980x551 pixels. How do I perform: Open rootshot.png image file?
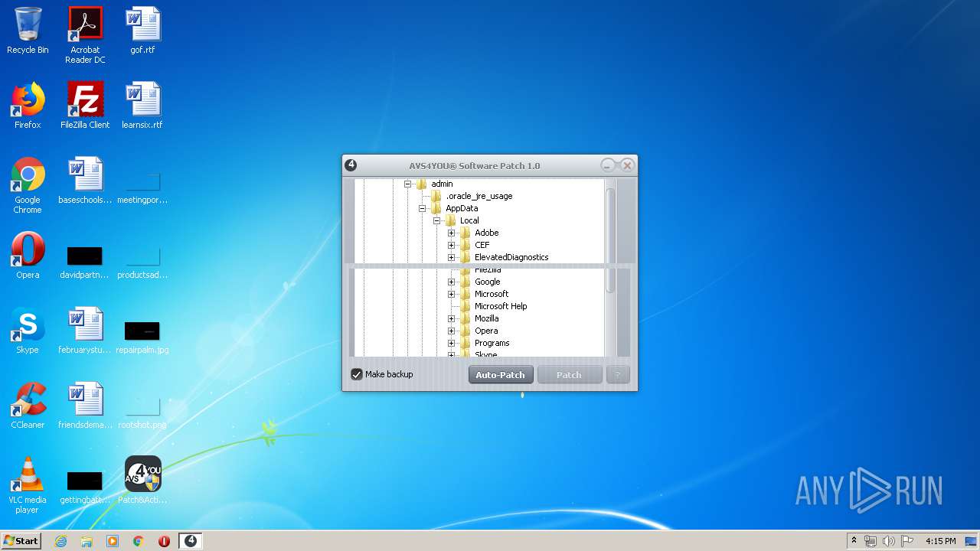click(x=142, y=412)
